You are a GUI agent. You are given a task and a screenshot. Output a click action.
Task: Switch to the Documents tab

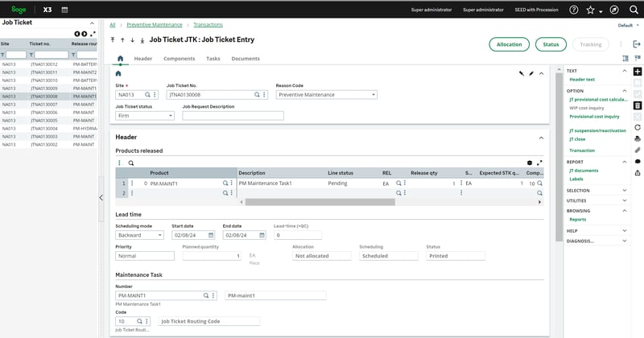click(246, 59)
